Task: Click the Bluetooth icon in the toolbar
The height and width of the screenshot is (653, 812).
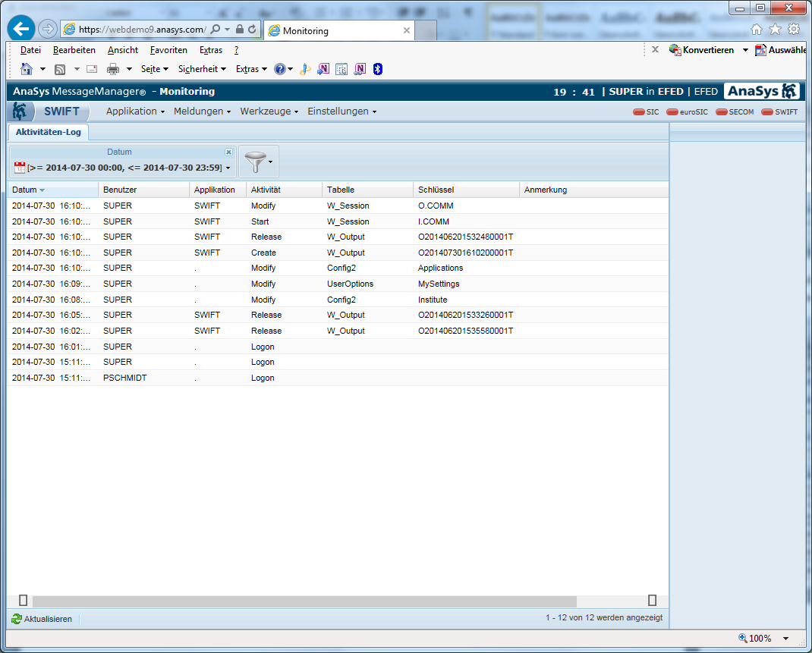Action: 378,69
